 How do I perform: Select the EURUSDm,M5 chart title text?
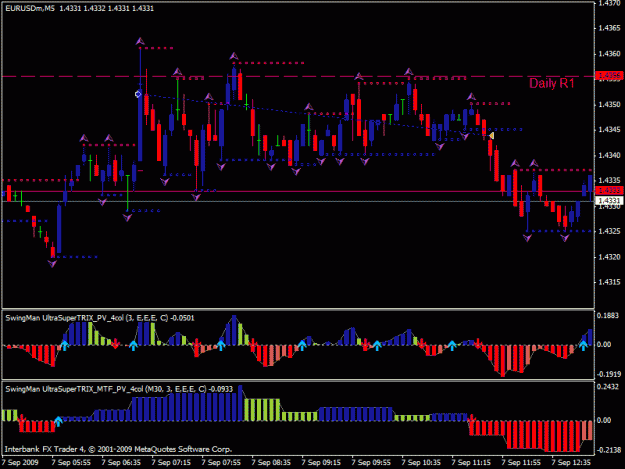point(30,8)
